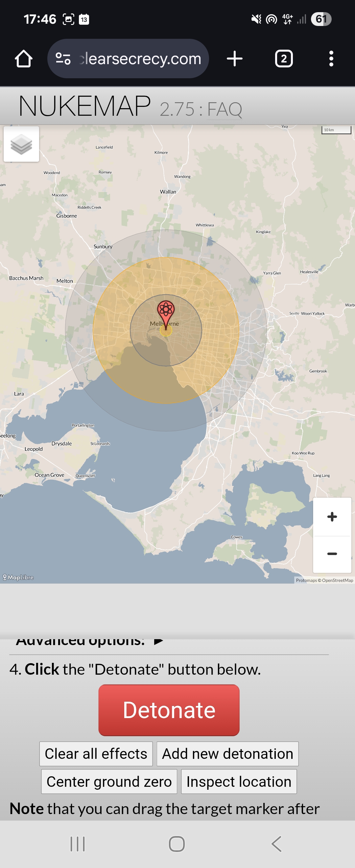
Task: Expand the Advanced options arrow
Action: 158,641
